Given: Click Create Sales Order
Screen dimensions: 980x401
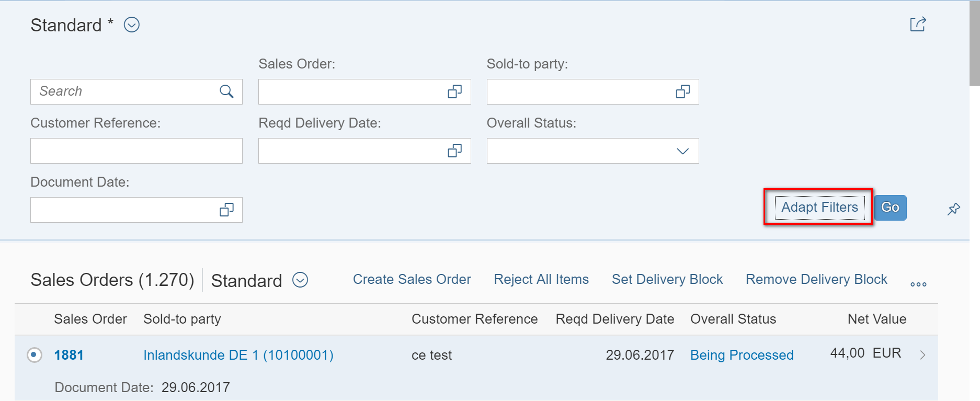Looking at the screenshot, I should [x=412, y=279].
